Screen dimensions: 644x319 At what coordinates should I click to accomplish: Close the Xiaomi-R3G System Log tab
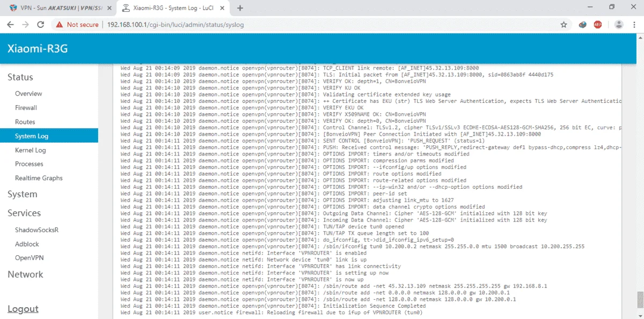click(222, 8)
